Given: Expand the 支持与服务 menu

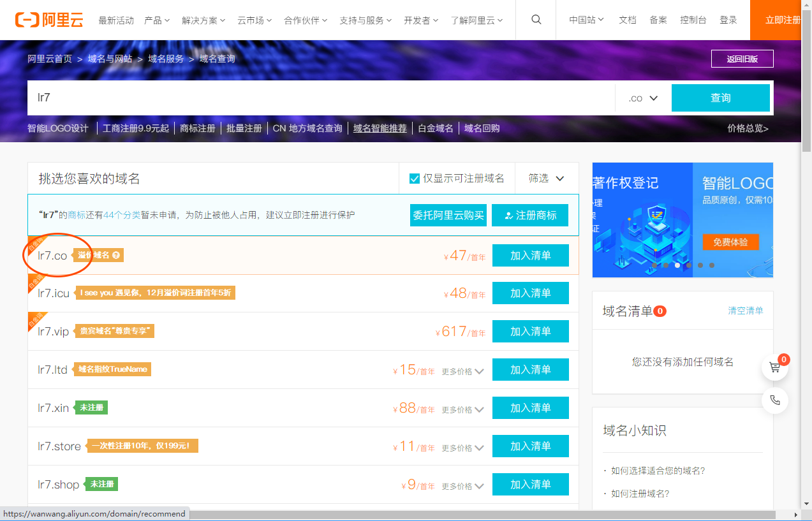Looking at the screenshot, I should pyautogui.click(x=365, y=20).
